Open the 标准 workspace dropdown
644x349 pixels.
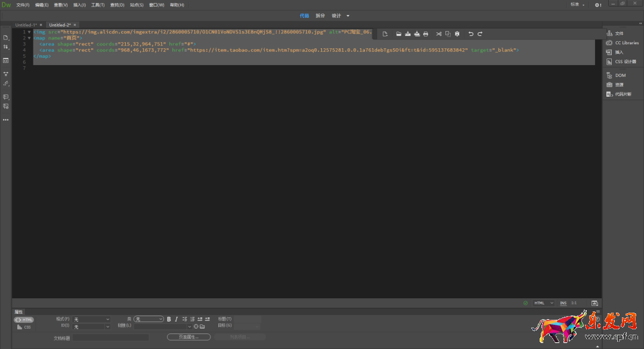(577, 5)
